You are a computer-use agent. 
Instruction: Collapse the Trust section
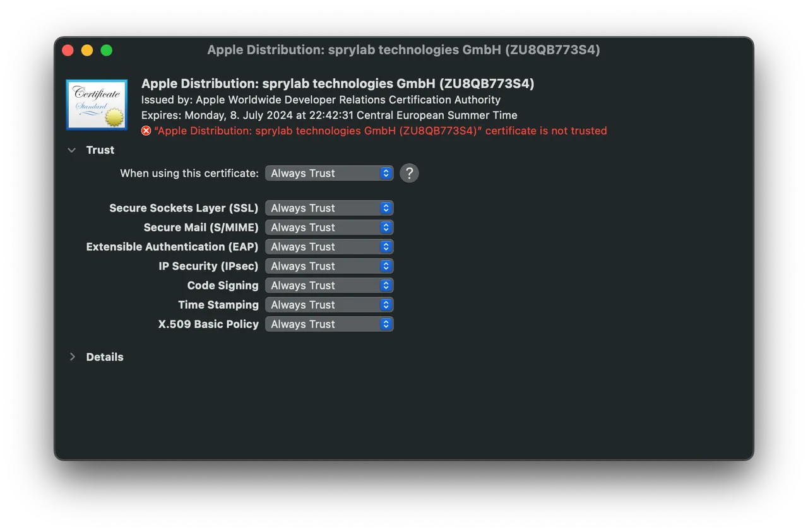pos(72,150)
